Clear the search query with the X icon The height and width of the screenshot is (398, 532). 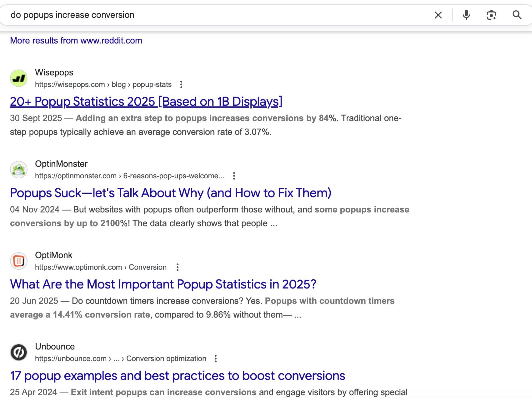pos(438,15)
